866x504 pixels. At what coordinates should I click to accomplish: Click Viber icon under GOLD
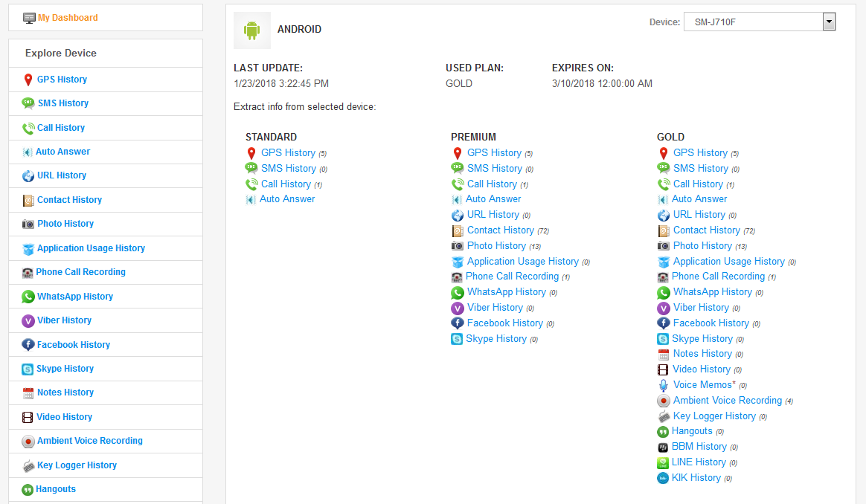[664, 308]
